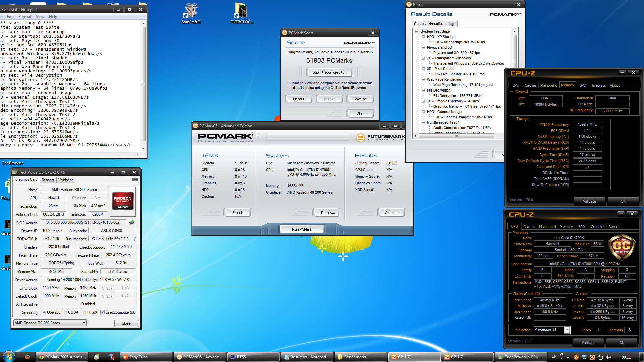
Task: Switch to Easy Tune in taskbar
Action: 147,357
